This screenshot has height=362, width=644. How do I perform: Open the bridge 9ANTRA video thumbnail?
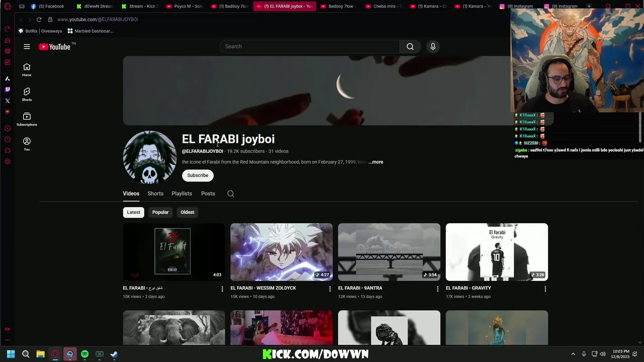click(x=389, y=252)
